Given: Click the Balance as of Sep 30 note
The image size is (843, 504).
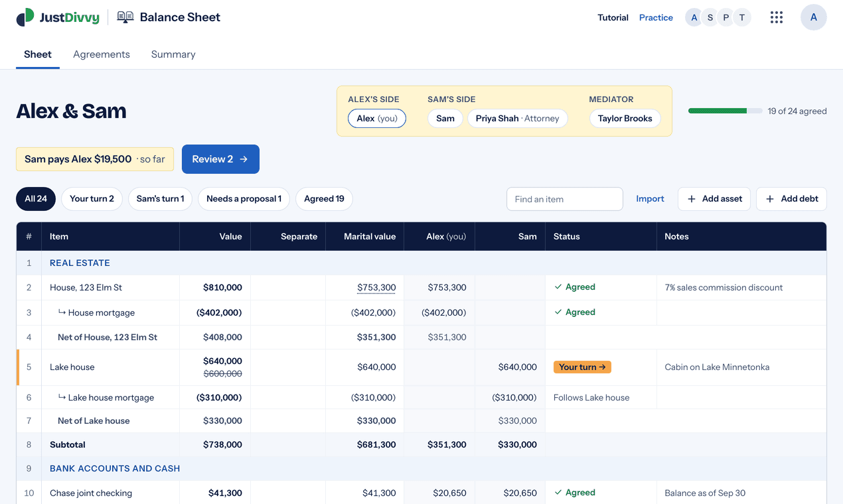Looking at the screenshot, I should coord(705,493).
